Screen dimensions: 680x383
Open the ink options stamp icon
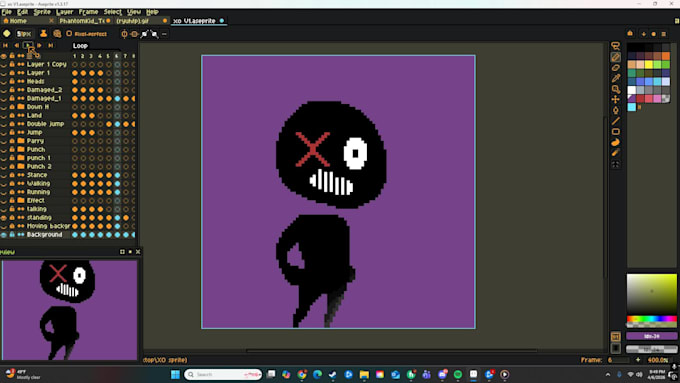pyautogui.click(x=43, y=33)
